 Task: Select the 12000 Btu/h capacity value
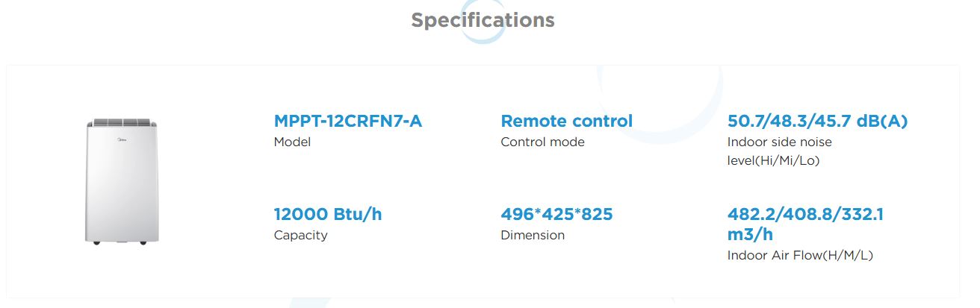coord(328,215)
